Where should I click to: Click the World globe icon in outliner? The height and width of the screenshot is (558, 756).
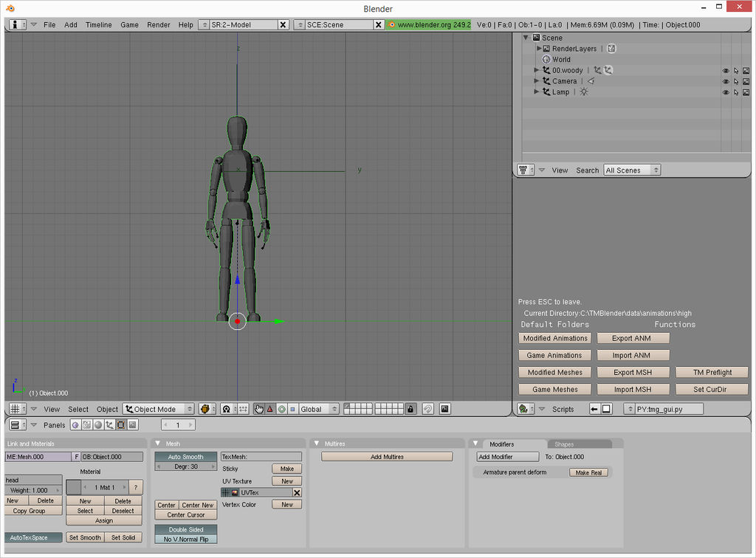(x=546, y=59)
